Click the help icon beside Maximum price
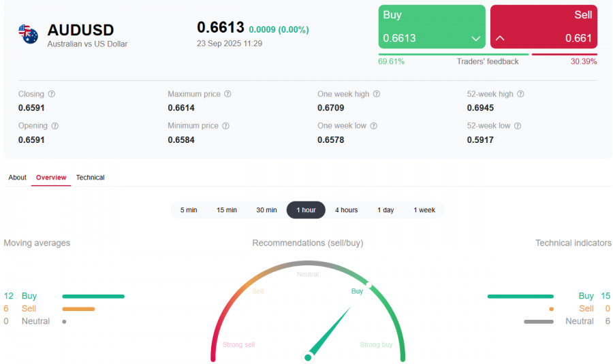This screenshot has height=364, width=613. coord(227,94)
